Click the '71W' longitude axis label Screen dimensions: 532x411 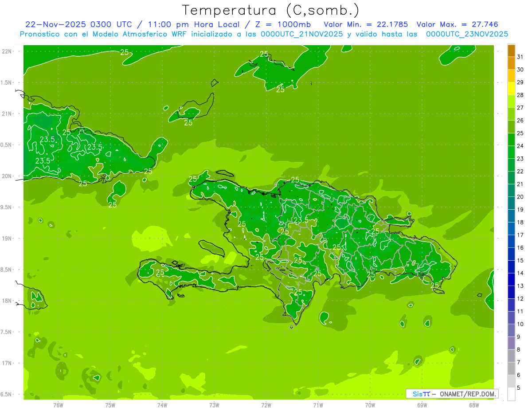coord(318,405)
